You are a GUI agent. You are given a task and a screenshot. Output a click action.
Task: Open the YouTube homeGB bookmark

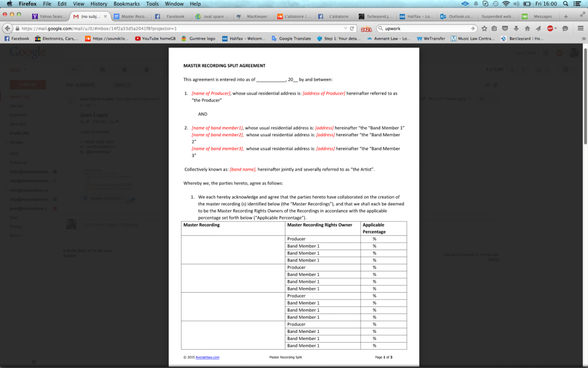click(155, 39)
